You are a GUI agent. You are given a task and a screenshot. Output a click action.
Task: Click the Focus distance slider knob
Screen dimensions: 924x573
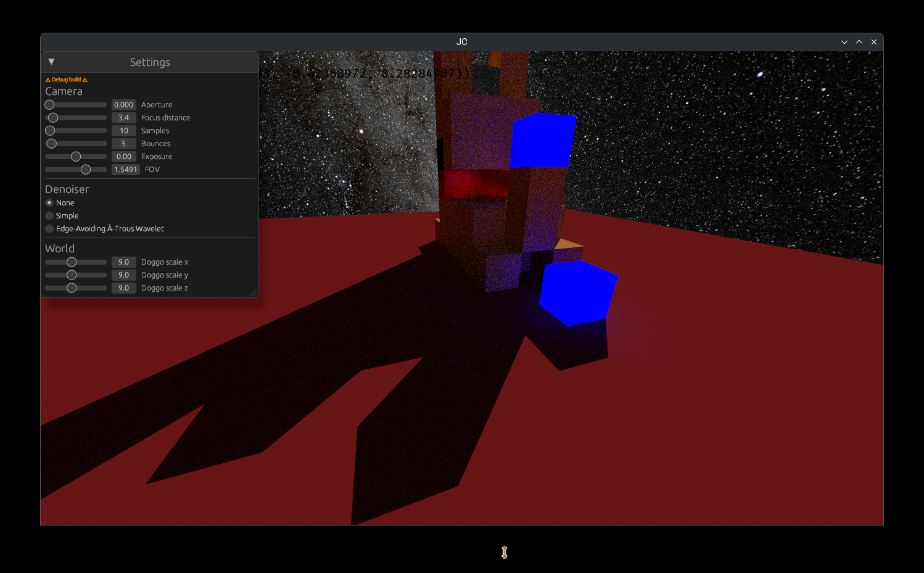(x=53, y=118)
